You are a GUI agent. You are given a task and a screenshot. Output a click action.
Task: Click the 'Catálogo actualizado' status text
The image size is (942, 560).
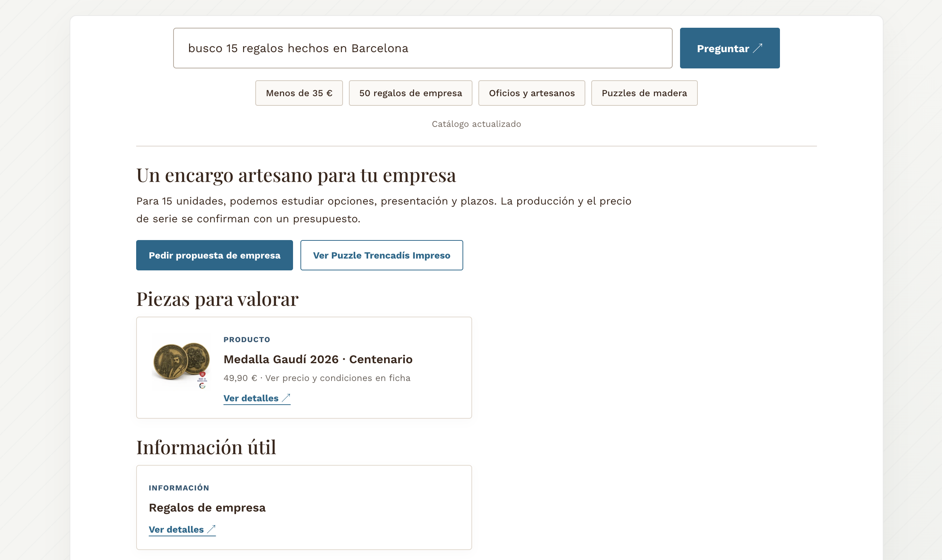point(476,124)
